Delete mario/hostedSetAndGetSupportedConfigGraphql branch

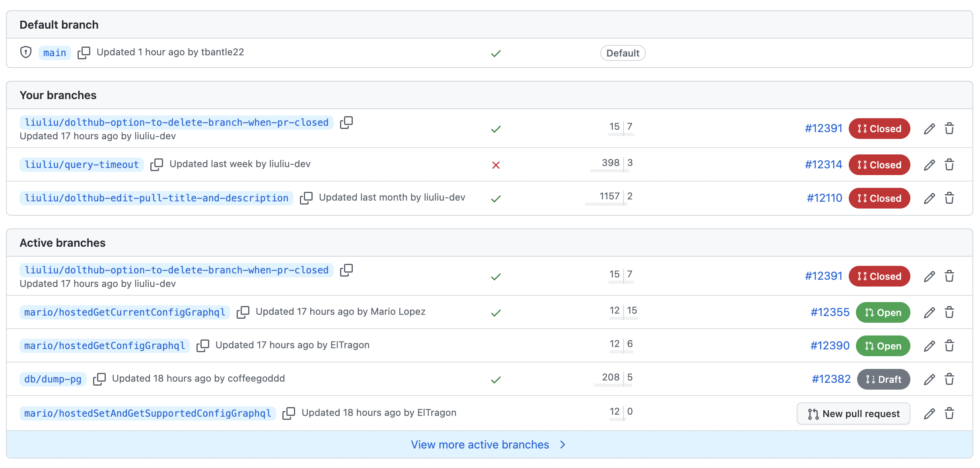click(949, 413)
